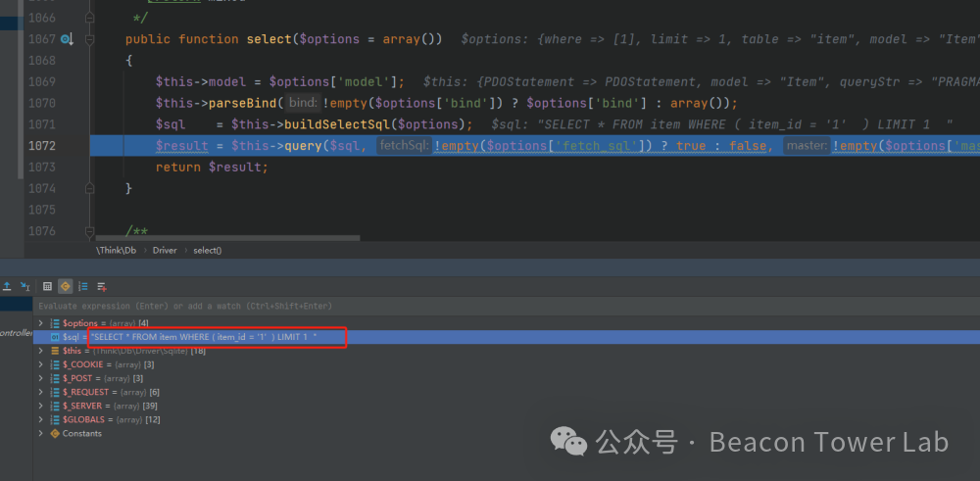The width and height of the screenshot is (980, 481).
Task: Click the editor horizontal scrollbar thumb
Action: coord(228,238)
